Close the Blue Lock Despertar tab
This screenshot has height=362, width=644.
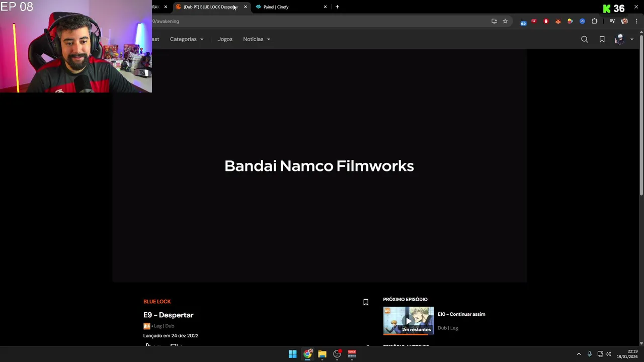pos(246,7)
